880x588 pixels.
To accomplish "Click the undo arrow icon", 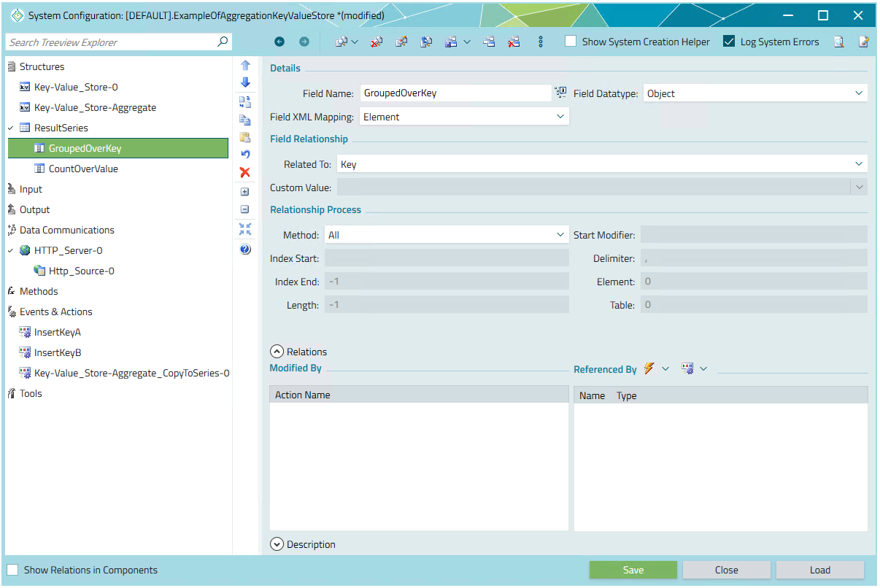I will point(245,154).
